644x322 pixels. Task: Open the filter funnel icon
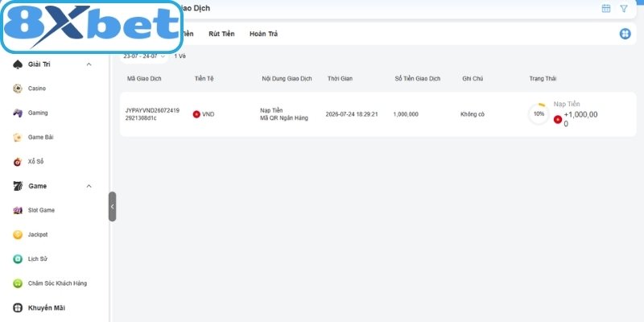click(624, 9)
